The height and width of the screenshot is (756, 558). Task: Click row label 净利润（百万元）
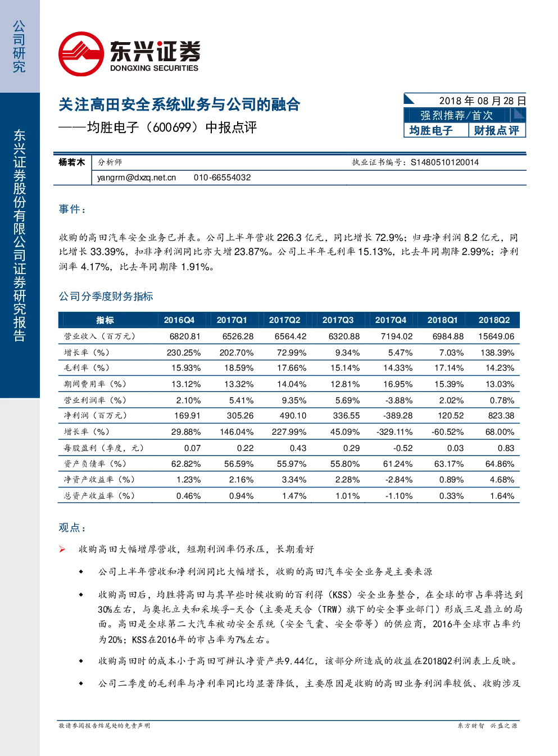click(96, 416)
